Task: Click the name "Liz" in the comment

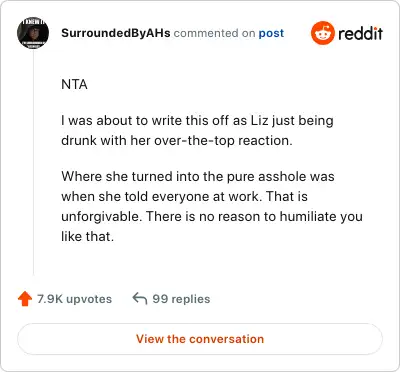Action: click(x=259, y=121)
